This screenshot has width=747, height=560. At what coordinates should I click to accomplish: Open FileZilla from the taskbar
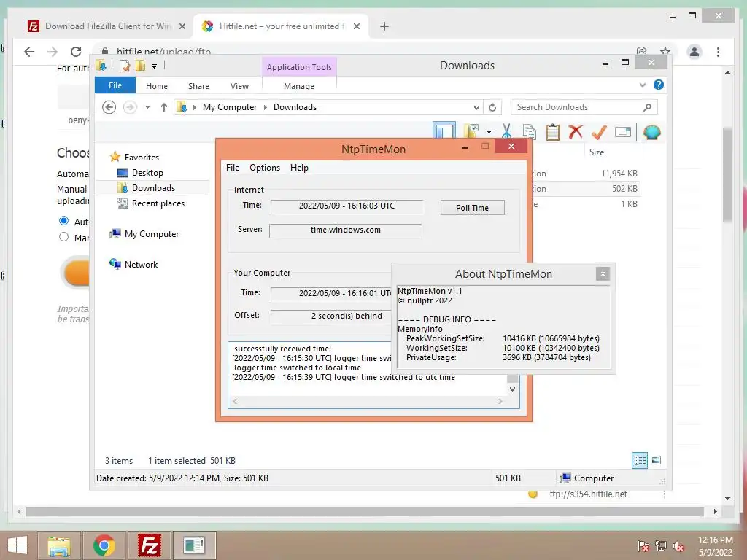[149, 545]
